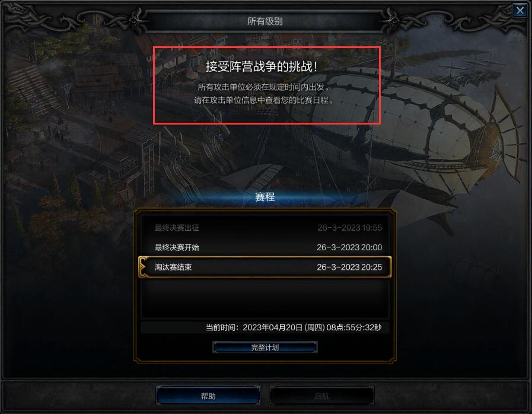Screen dimensions: 532x414
Task: Click the 帮助 help button
Action: (x=208, y=396)
